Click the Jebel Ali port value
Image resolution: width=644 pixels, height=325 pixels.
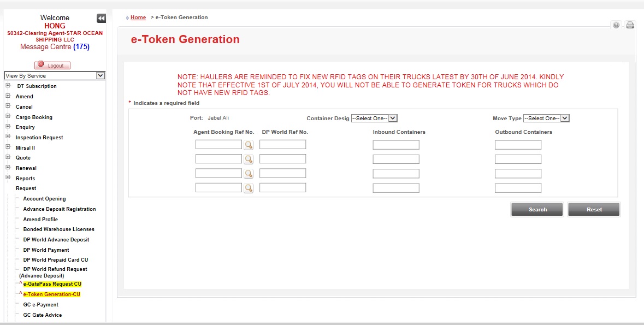click(x=218, y=118)
